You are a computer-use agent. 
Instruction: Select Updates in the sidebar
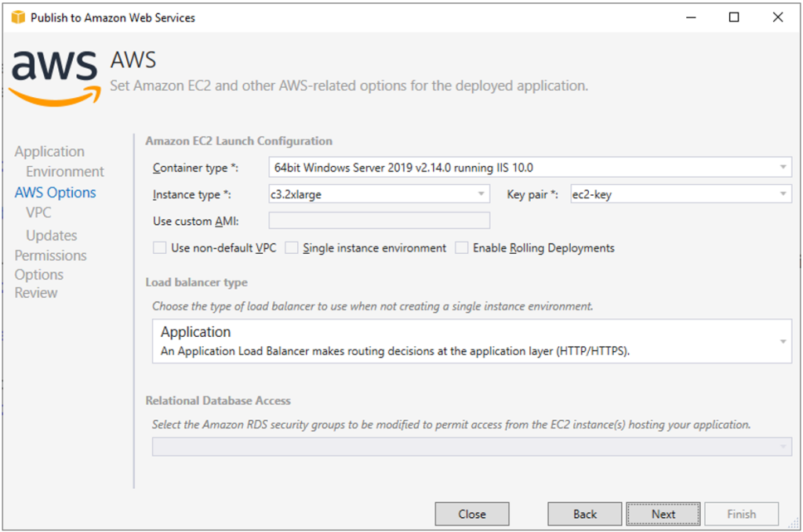tap(51, 235)
